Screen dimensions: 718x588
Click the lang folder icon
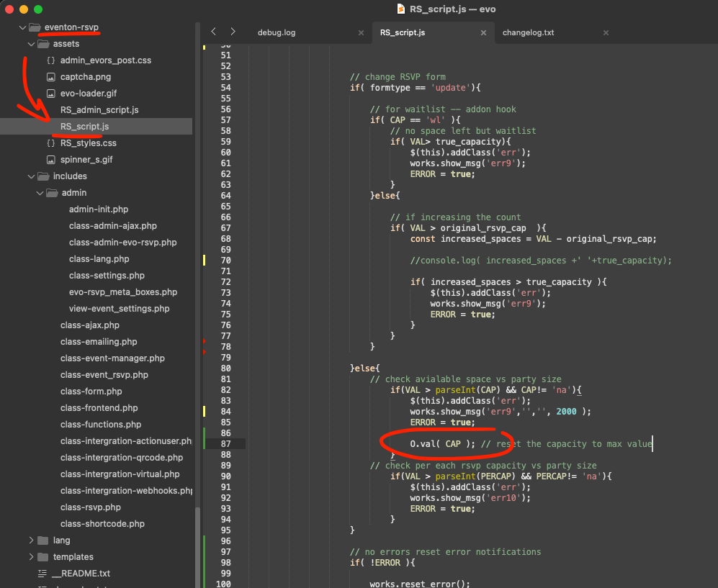point(43,540)
